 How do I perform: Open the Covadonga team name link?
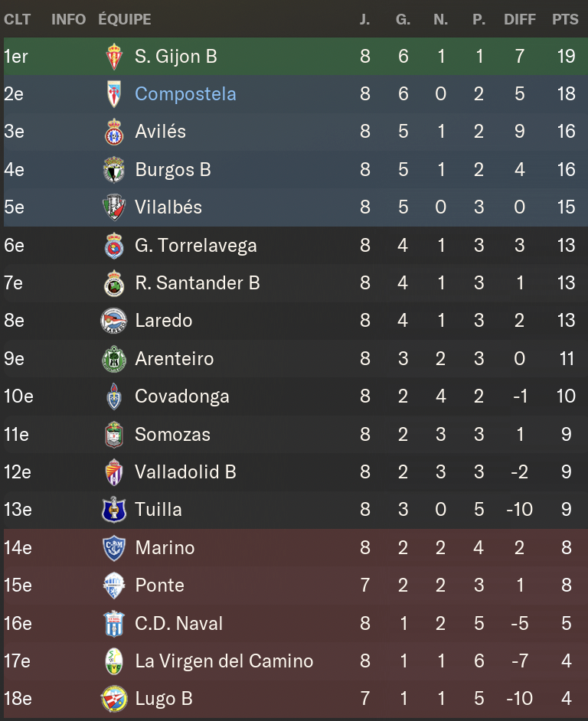click(181, 396)
